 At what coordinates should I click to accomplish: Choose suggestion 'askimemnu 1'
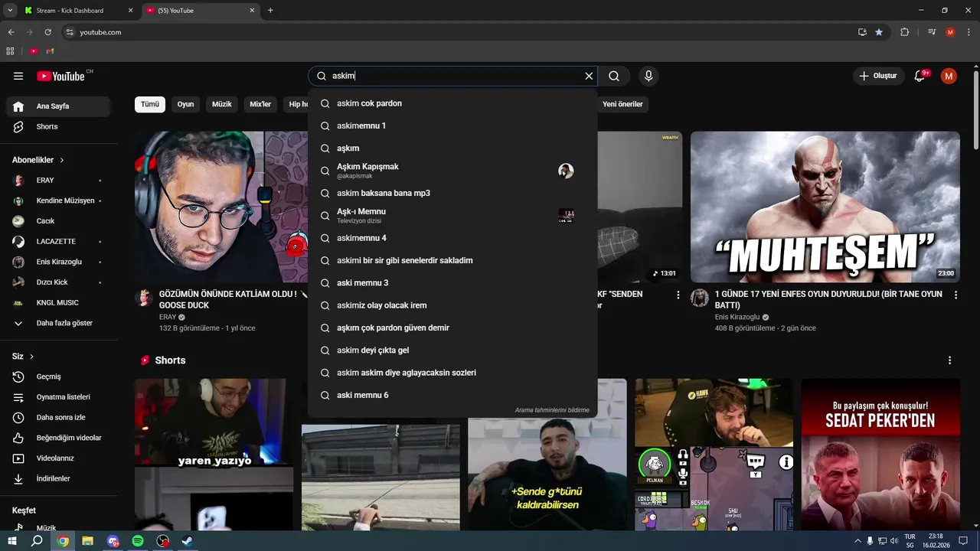pyautogui.click(x=452, y=126)
